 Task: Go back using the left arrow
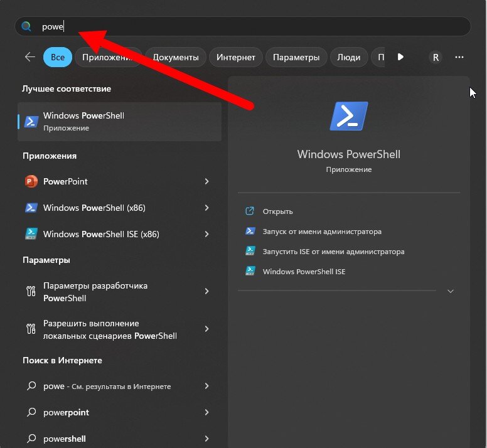30,57
